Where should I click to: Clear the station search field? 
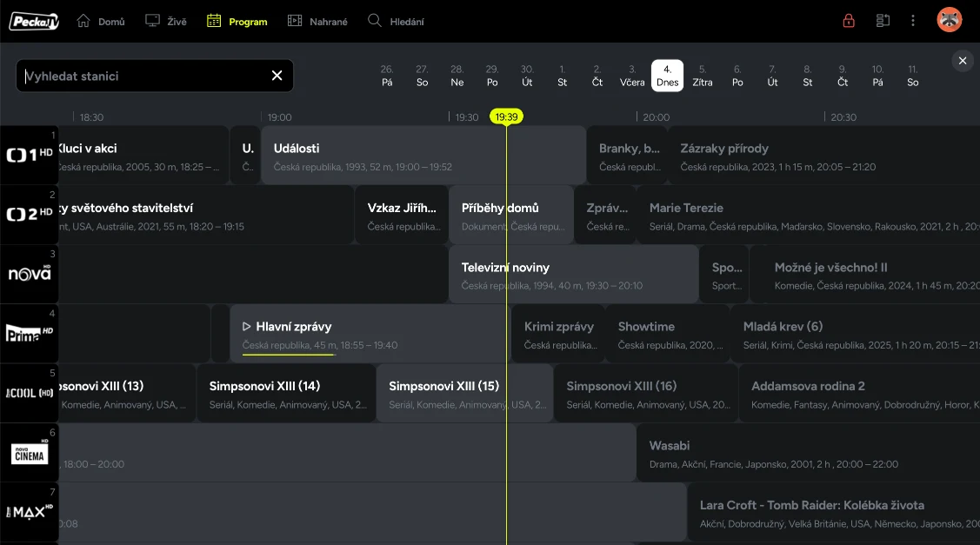click(x=277, y=76)
